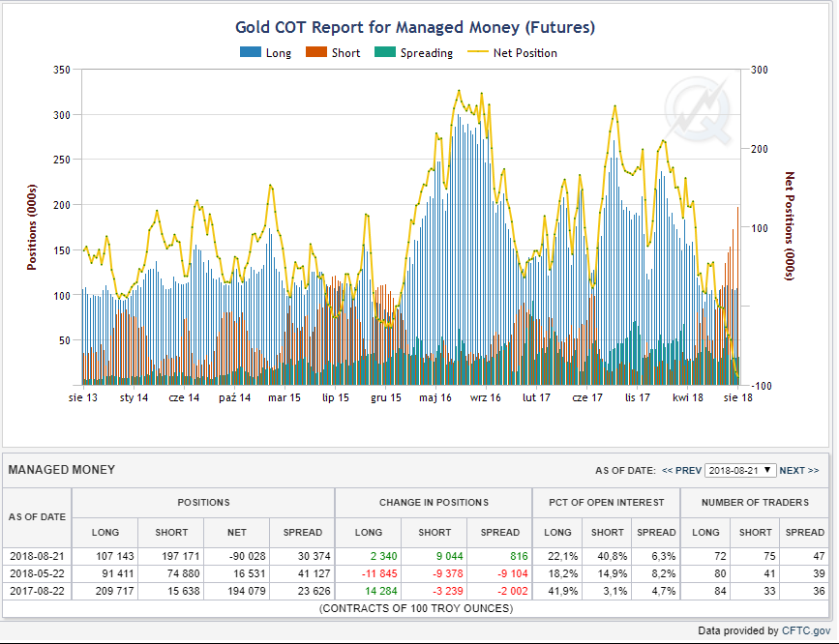Click the chart title Gold COT Report
839x644 pixels.
415,27
